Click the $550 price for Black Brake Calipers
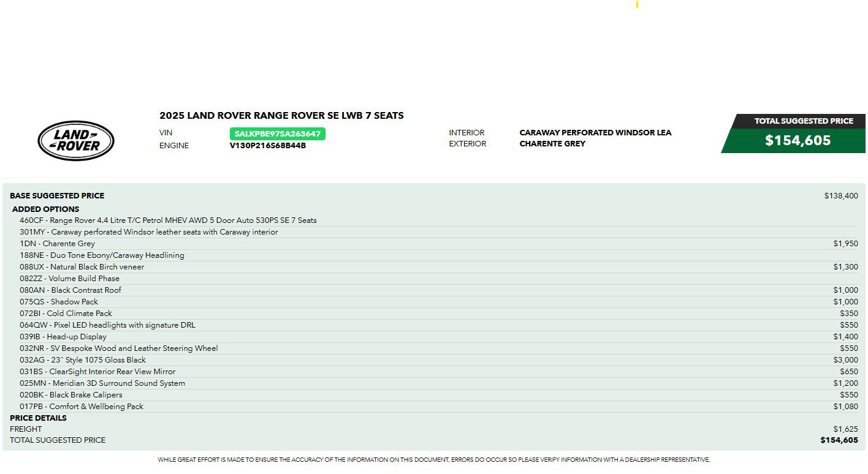Viewport: 868px width, 474px height. (x=849, y=395)
